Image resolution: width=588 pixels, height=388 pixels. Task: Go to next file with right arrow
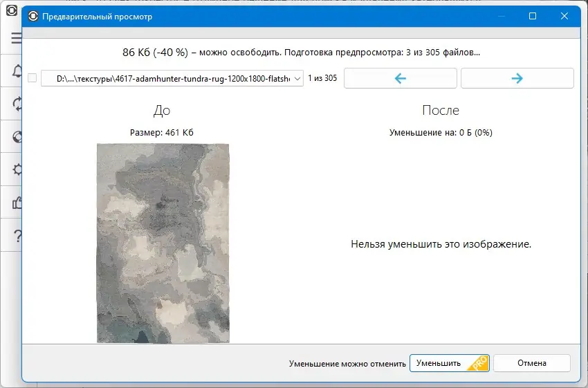coord(517,78)
